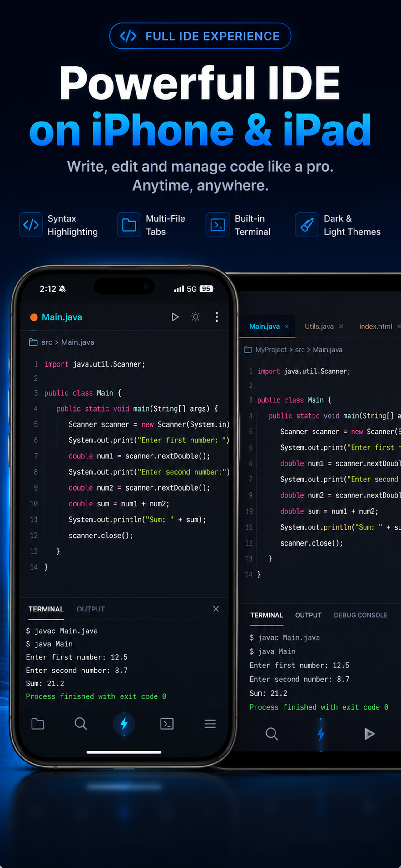
Task: Open DEBUG CONSOLE tab on iPad
Action: pos(361,615)
